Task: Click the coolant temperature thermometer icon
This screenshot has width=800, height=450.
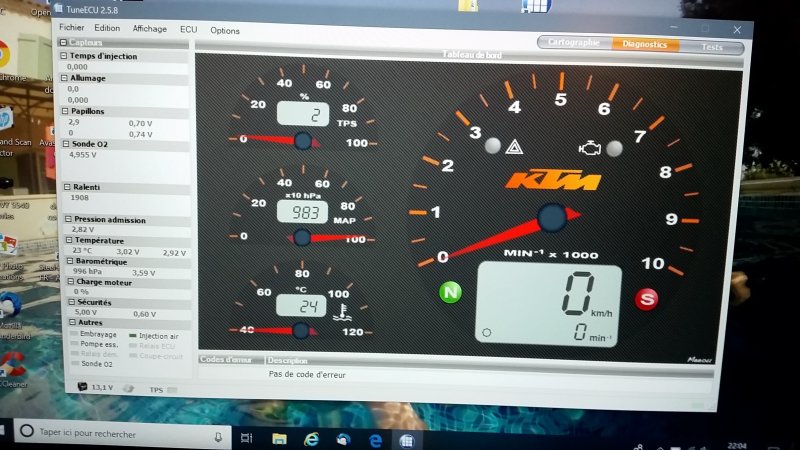Action: (x=342, y=312)
